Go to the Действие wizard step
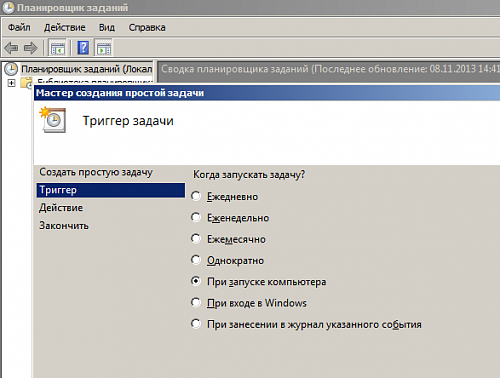The height and width of the screenshot is (378, 500). tap(61, 208)
